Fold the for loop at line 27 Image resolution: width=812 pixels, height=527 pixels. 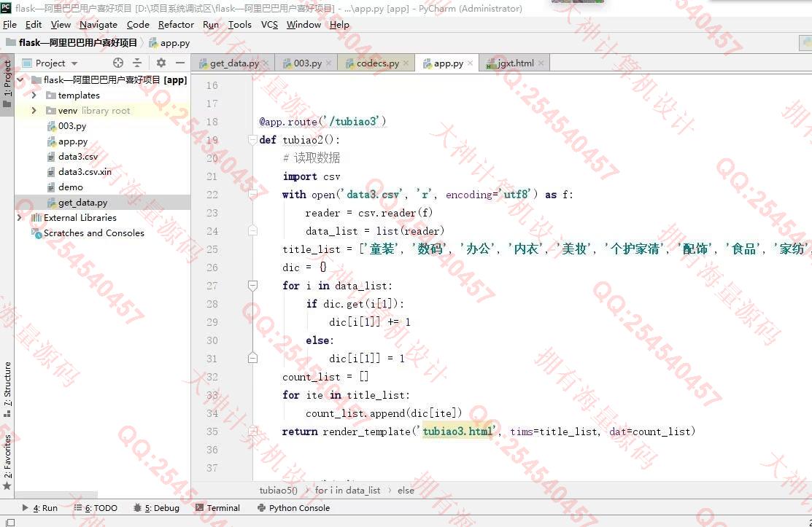coord(252,286)
